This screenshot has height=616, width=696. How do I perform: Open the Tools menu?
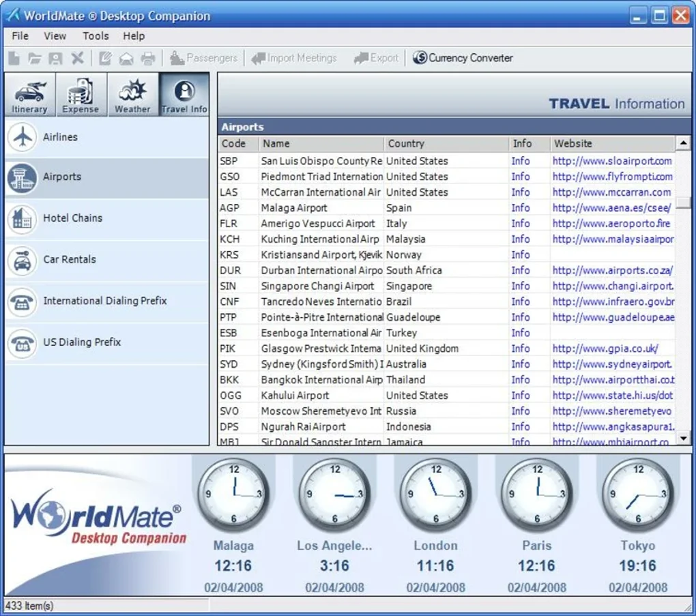tap(96, 36)
